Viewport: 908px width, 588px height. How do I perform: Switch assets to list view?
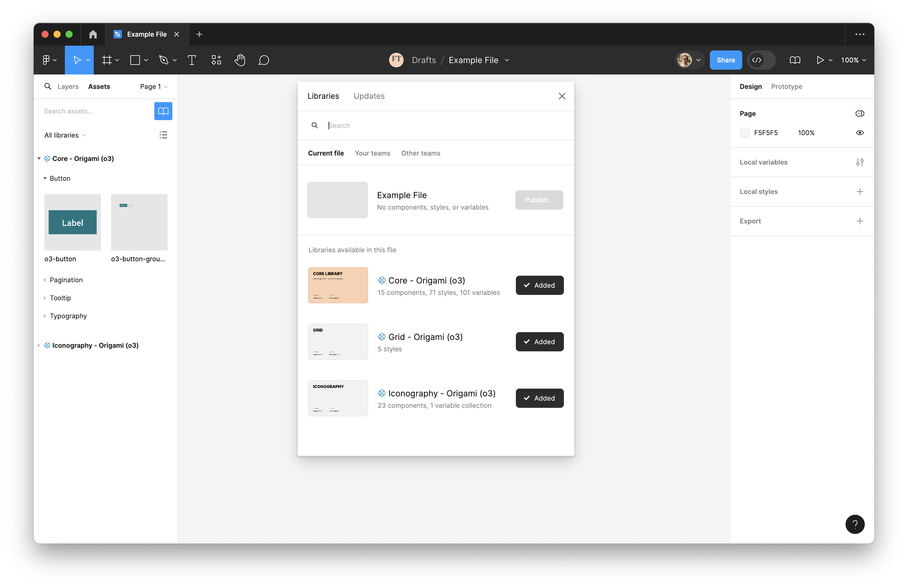(163, 135)
